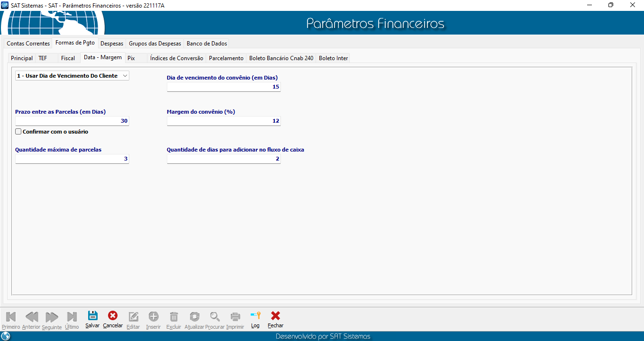The image size is (644, 341).
Task: Open the Log key icon
Action: tap(255, 316)
